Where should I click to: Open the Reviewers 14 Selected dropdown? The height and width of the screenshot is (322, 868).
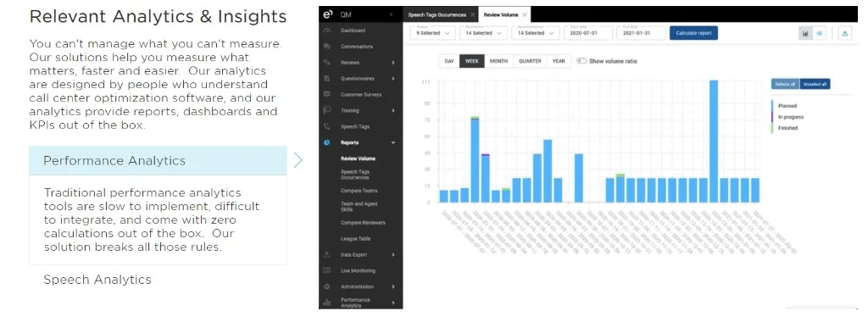coord(482,33)
